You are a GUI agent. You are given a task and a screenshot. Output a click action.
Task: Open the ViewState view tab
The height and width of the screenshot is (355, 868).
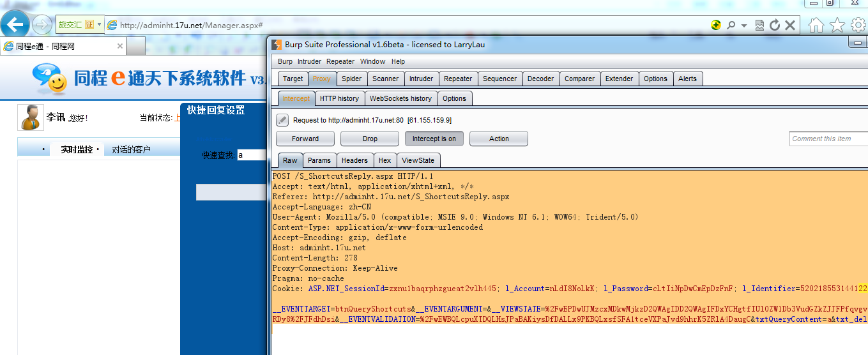(418, 160)
